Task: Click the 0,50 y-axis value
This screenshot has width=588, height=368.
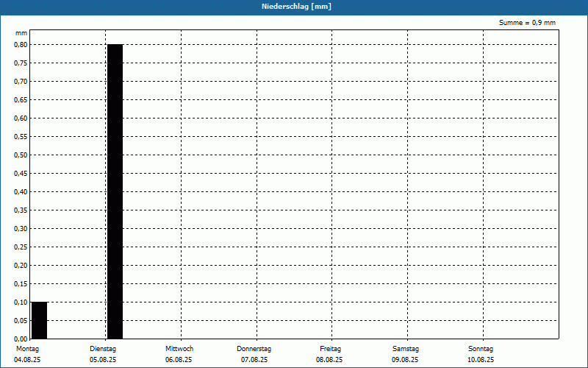Action: (21, 155)
